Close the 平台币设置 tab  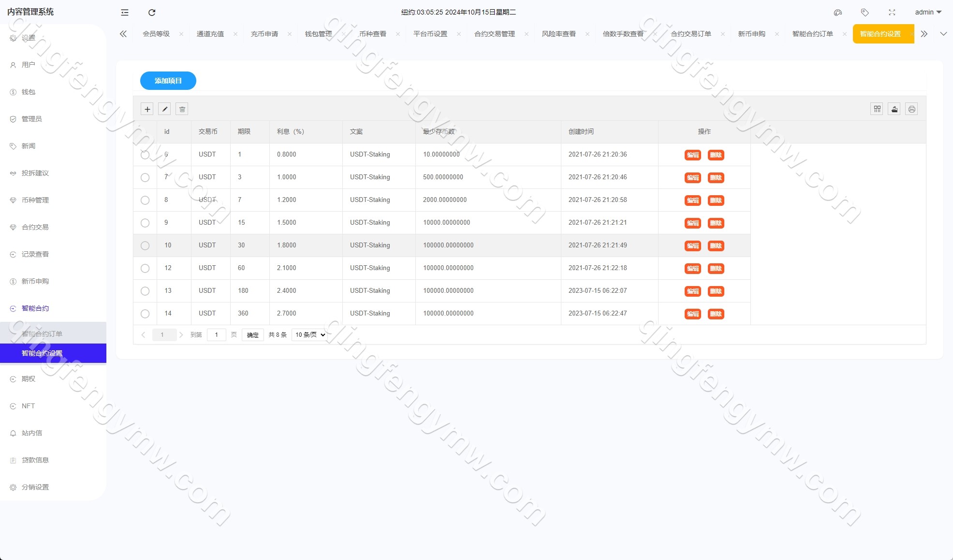click(x=459, y=34)
